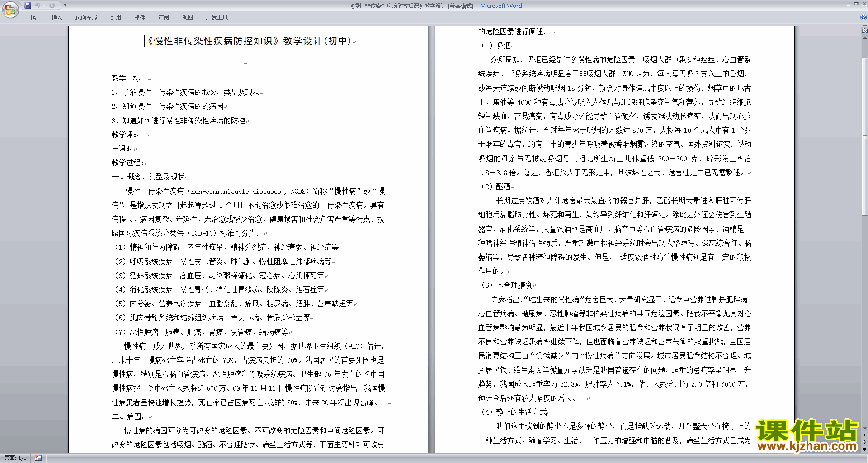868x463 pixels.
Task: Open the 开发工具 tab
Action: [x=217, y=18]
